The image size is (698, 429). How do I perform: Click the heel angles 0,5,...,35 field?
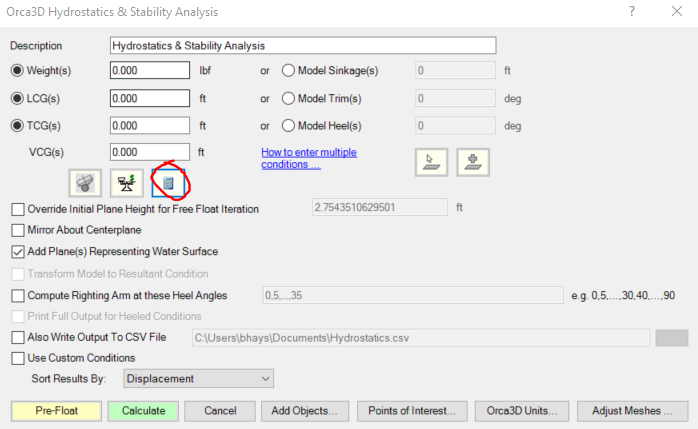413,295
